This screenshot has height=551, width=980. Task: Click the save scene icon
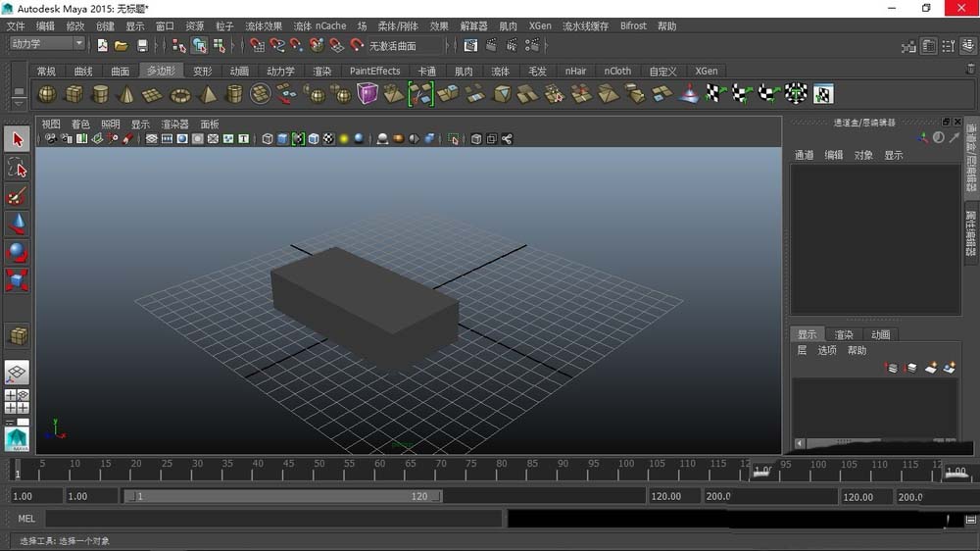click(142, 45)
